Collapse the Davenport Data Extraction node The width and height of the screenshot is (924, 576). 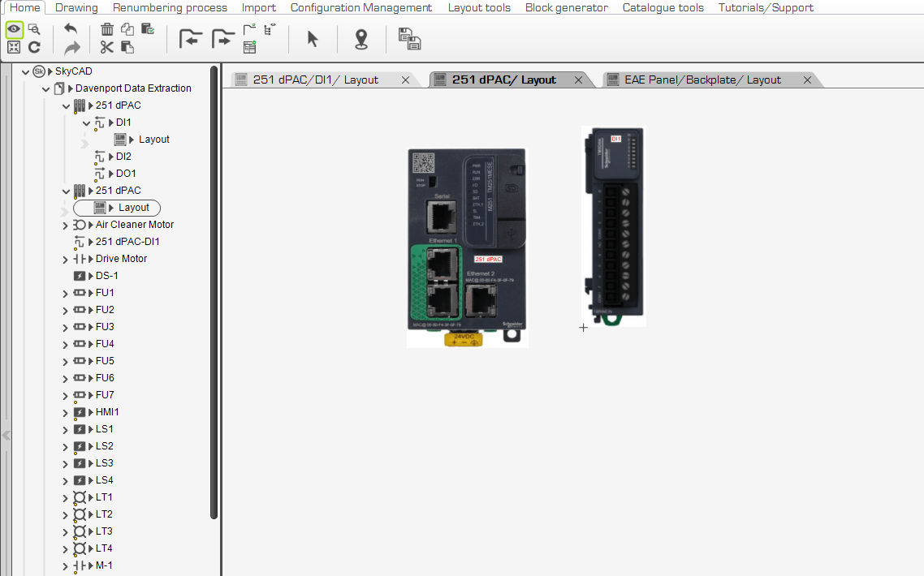[45, 88]
